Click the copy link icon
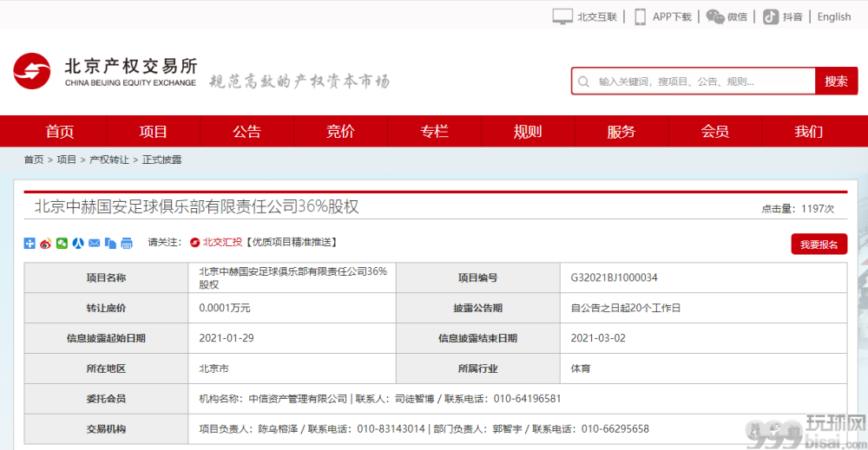868x450 pixels. [110, 244]
